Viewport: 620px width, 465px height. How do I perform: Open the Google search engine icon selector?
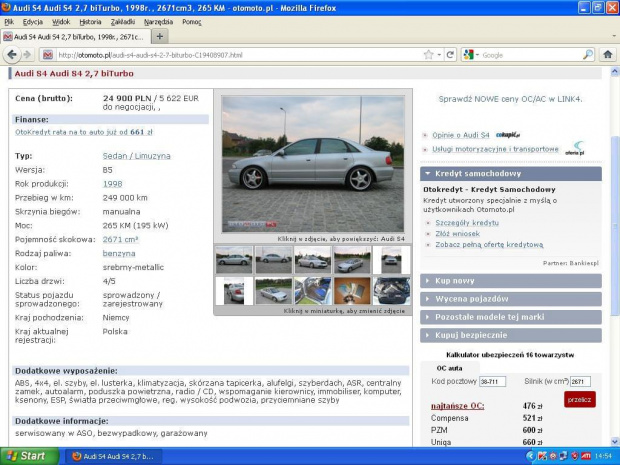(471, 55)
